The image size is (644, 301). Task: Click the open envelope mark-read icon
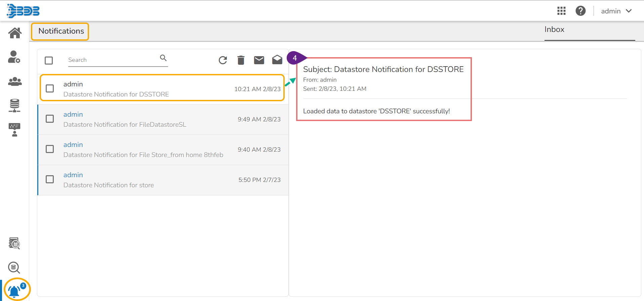[x=277, y=60]
